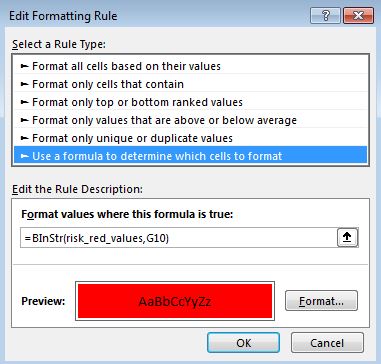Click the Help question mark button
The height and width of the screenshot is (364, 381).
(325, 16)
